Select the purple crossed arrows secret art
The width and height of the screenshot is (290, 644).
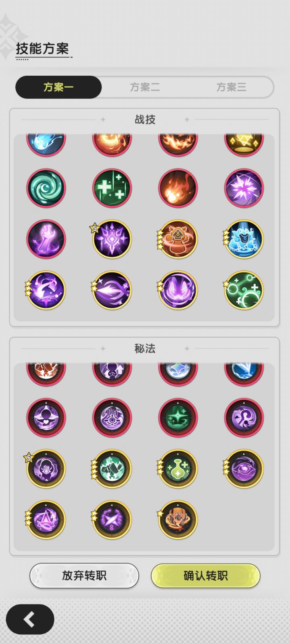112,520
